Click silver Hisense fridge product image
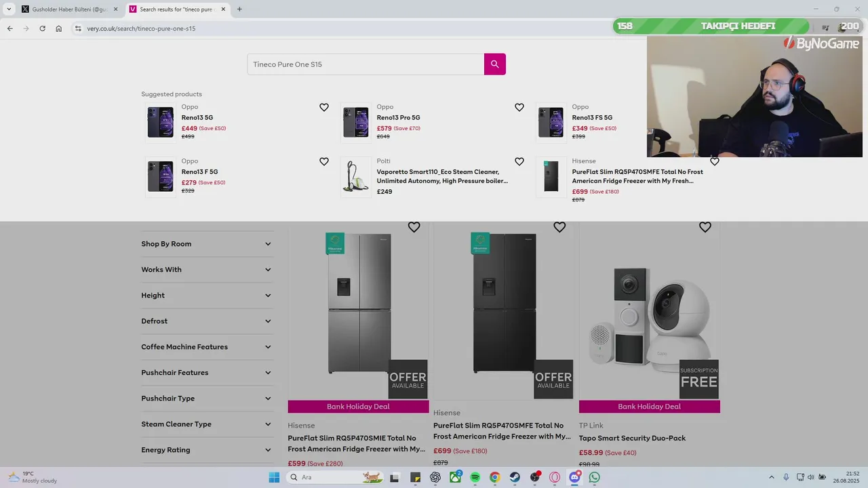Image resolution: width=868 pixels, height=488 pixels. pyautogui.click(x=358, y=304)
